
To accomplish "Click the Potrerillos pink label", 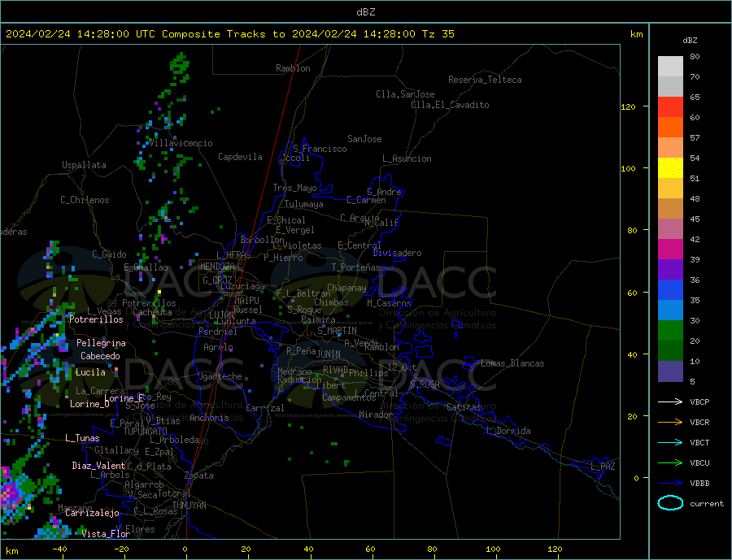I will coord(96,319).
